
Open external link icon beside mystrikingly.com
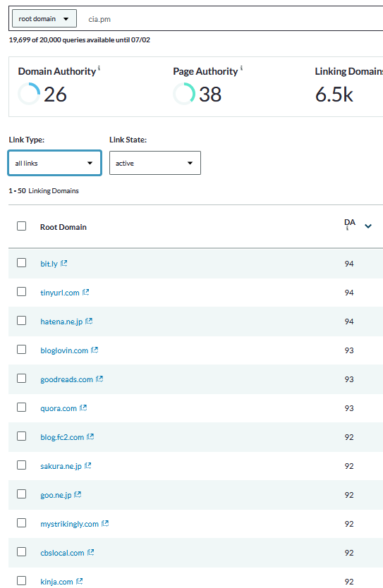pyautogui.click(x=105, y=523)
